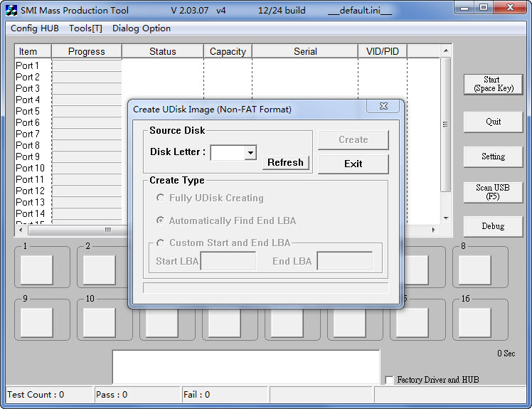This screenshot has width=532, height=409.
Task: Click Scan USB (F5) button
Action: 494,192
